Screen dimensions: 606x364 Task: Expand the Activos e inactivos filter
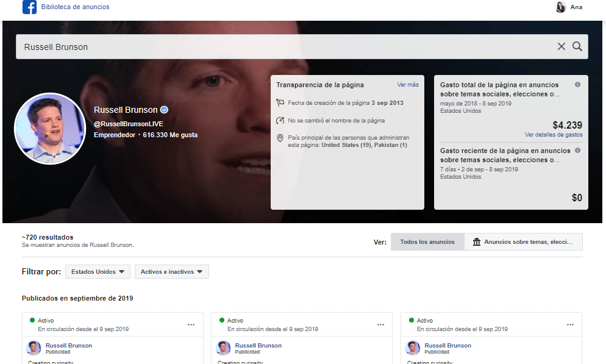click(x=171, y=272)
